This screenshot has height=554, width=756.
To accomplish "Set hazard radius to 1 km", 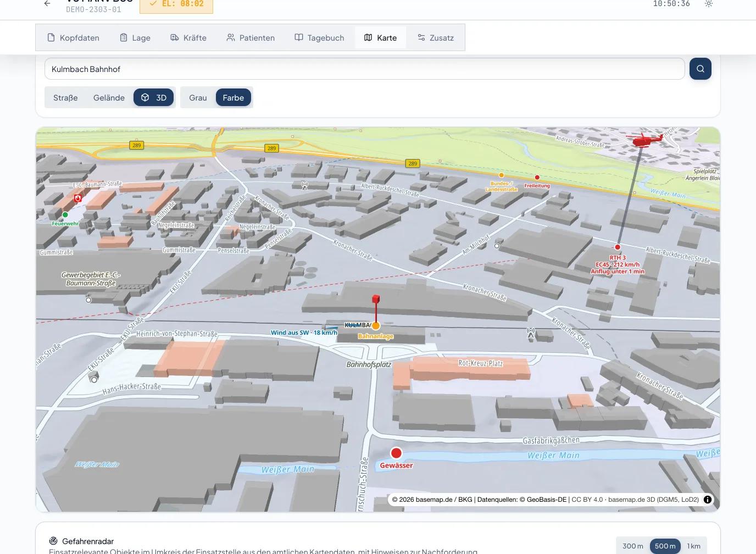I will pos(694,546).
